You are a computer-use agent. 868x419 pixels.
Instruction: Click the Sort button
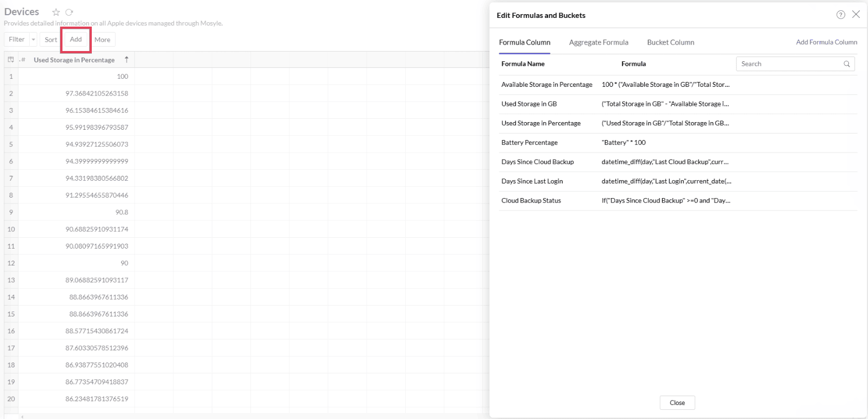coord(51,40)
